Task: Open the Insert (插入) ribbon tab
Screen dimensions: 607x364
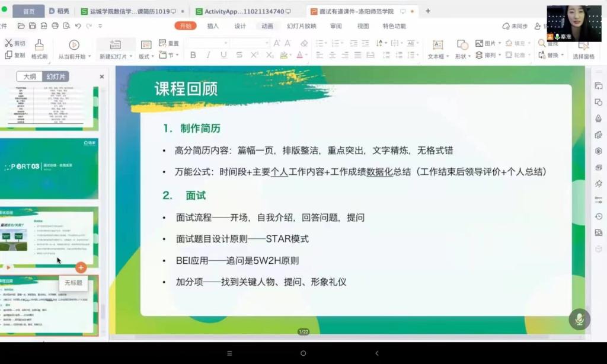Action: [213, 26]
